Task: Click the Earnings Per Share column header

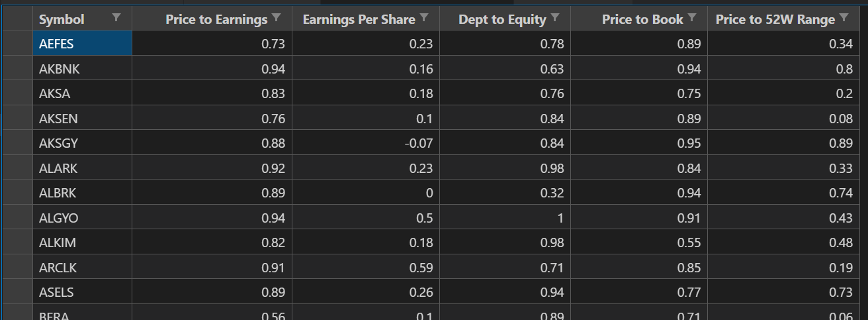Action: click(359, 20)
